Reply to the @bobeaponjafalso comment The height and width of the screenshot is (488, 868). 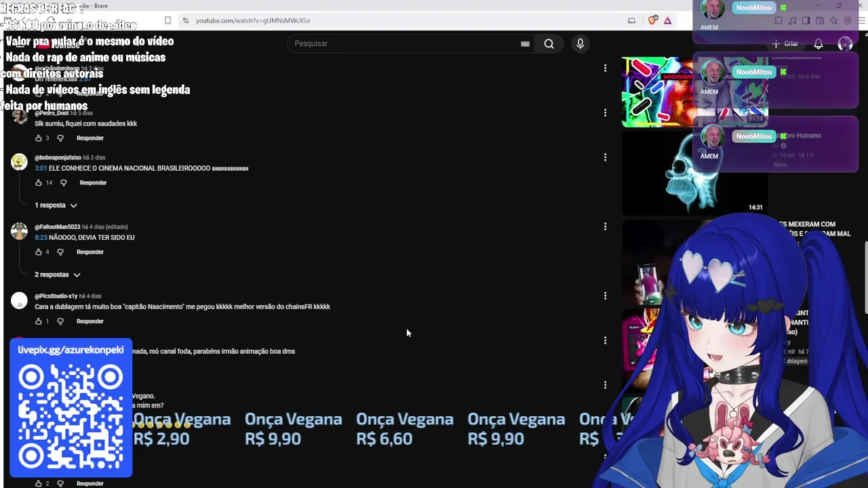[93, 183]
